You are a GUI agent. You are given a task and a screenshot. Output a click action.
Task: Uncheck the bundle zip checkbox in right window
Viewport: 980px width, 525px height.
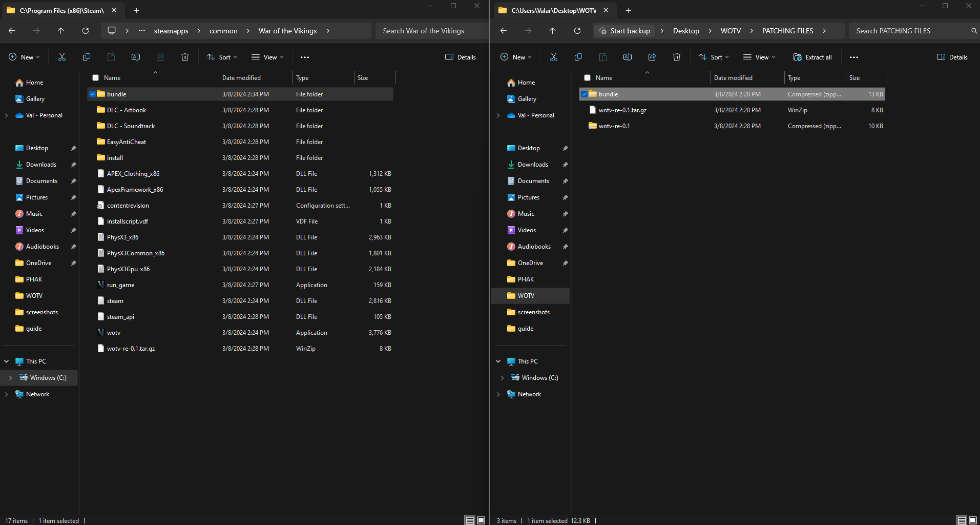pyautogui.click(x=584, y=94)
